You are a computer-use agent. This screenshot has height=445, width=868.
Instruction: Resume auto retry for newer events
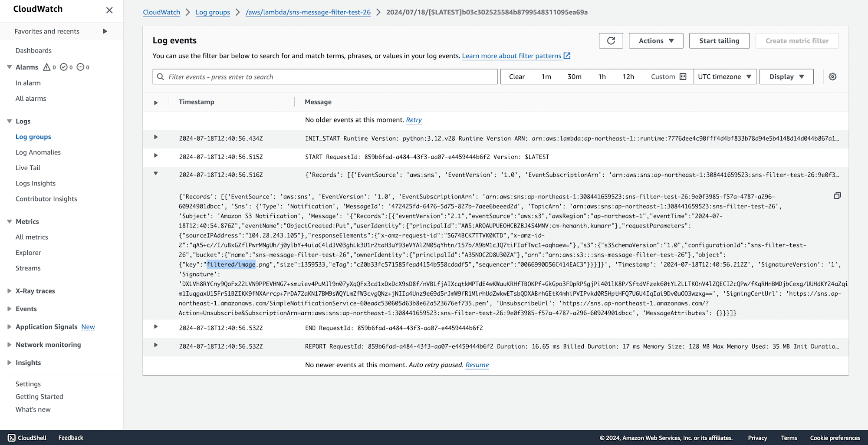point(477,365)
